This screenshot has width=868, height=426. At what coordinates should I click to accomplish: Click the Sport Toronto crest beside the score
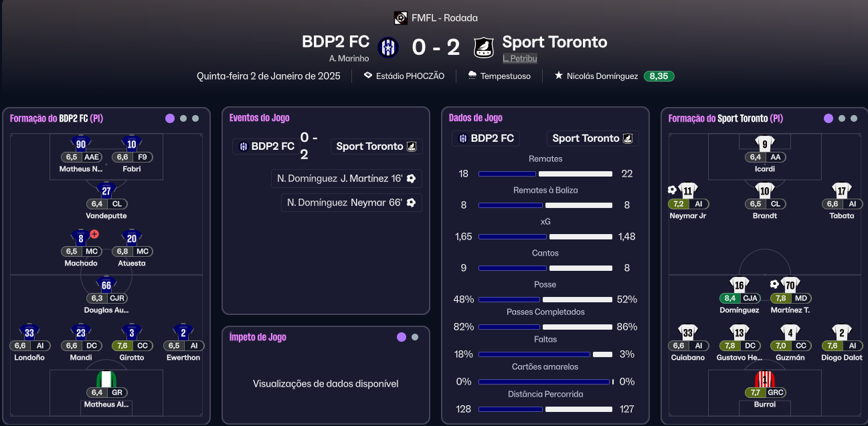(x=483, y=47)
